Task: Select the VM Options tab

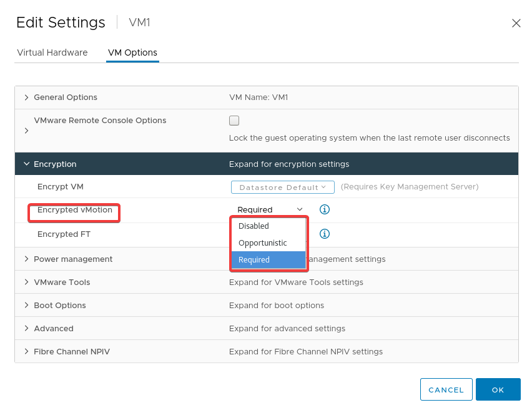Action: click(132, 52)
